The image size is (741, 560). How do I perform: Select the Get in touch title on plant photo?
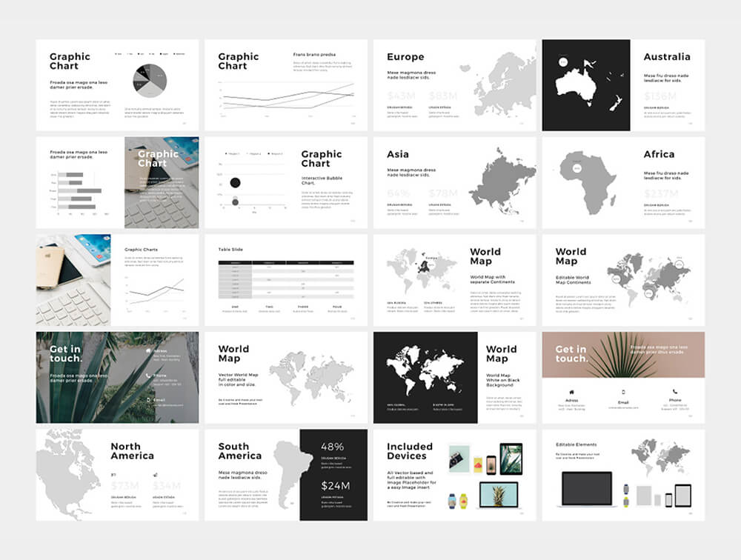pos(67,353)
